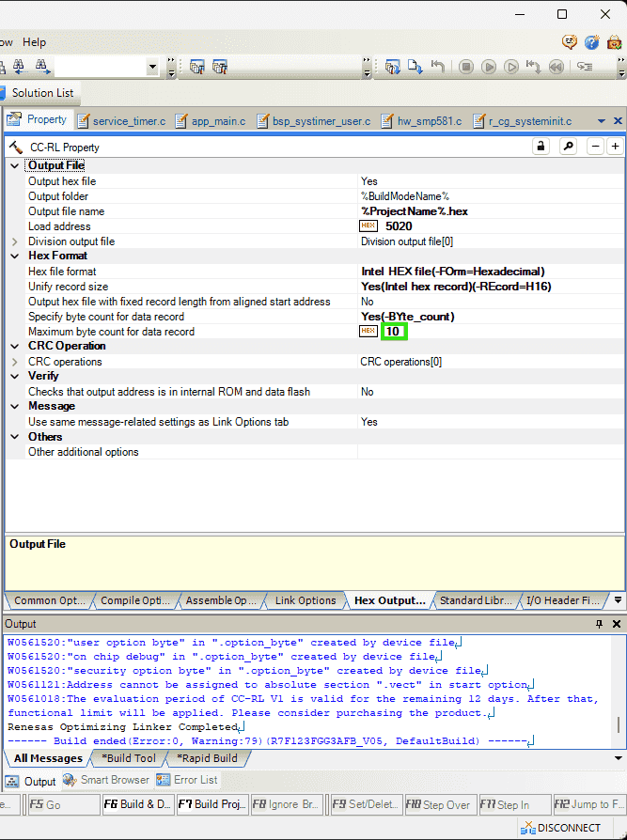Click the maximum byte count value field

coord(394,332)
